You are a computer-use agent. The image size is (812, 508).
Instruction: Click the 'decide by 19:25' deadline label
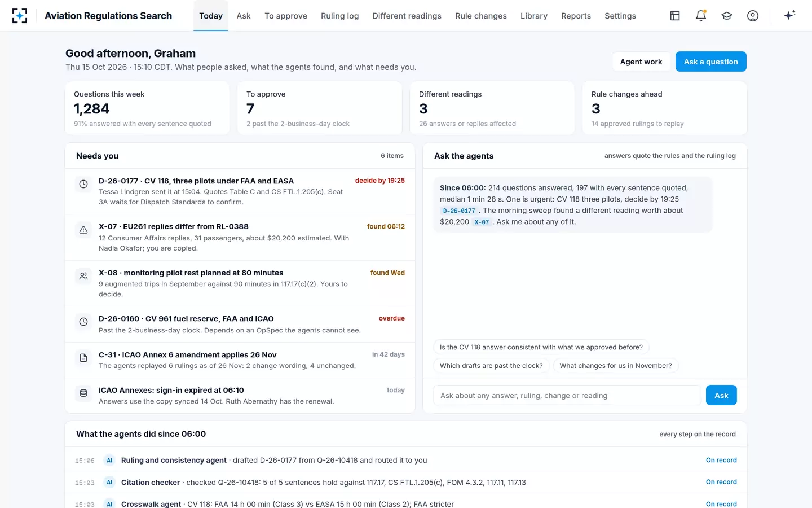[379, 181]
